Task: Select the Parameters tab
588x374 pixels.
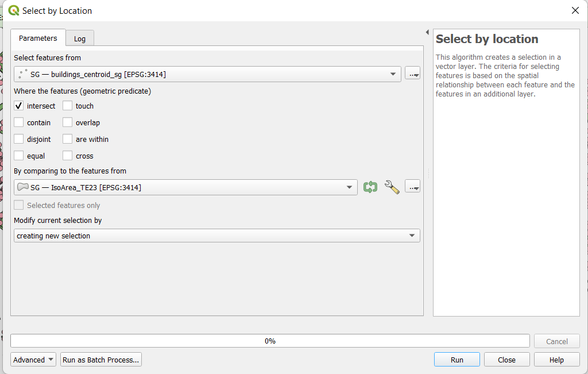Action: pyautogui.click(x=38, y=38)
